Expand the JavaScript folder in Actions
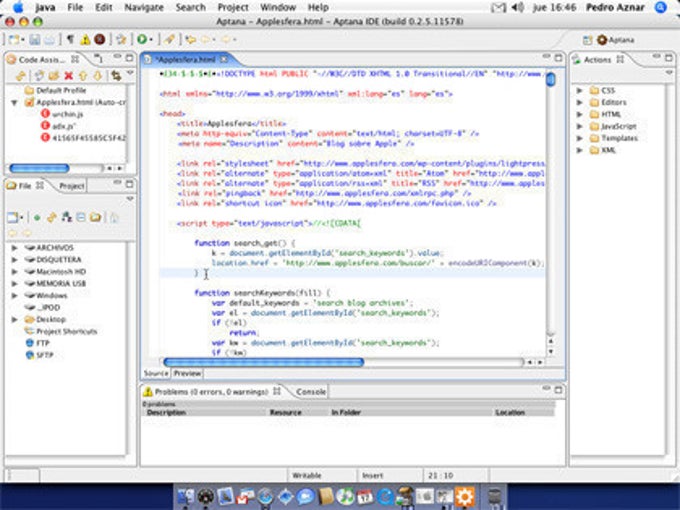 point(579,127)
